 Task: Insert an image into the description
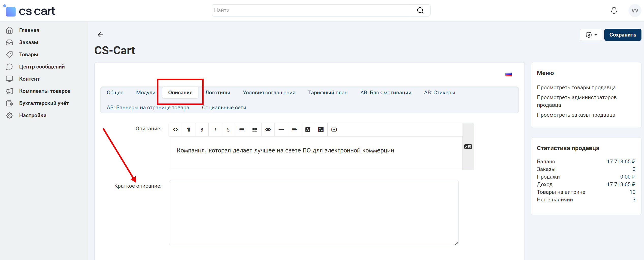point(320,129)
